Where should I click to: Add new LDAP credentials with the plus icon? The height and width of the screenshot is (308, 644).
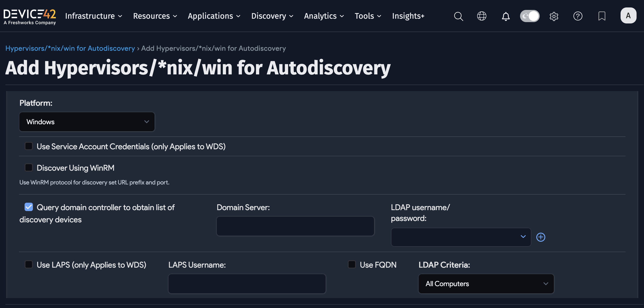pos(541,237)
